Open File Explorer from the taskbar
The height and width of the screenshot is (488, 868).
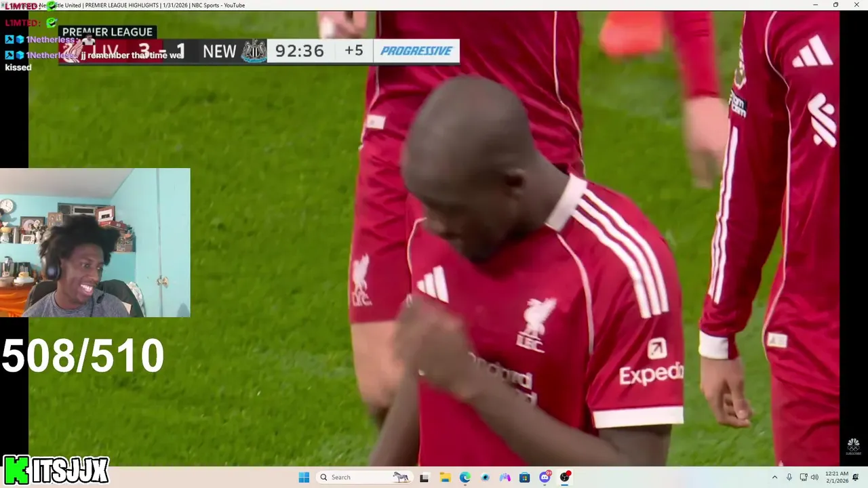coord(445,477)
